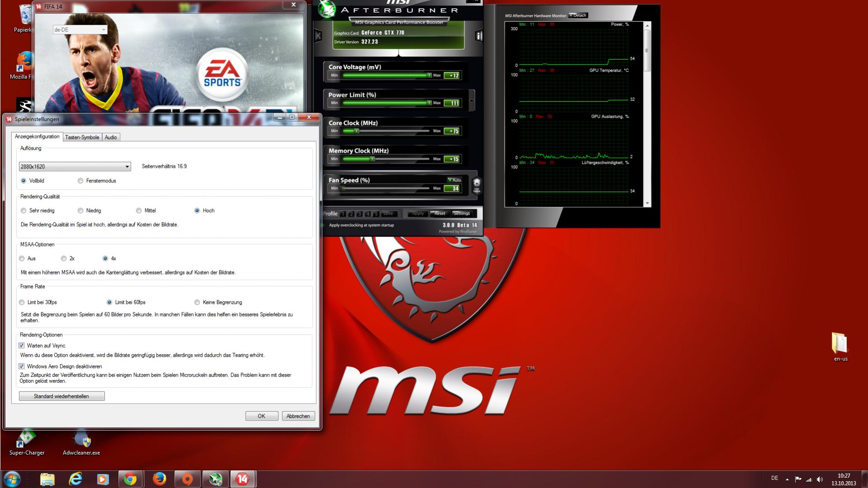Switch to FIFA 14 in the taskbar
Viewport: 868px width, 488px height.
(x=243, y=479)
